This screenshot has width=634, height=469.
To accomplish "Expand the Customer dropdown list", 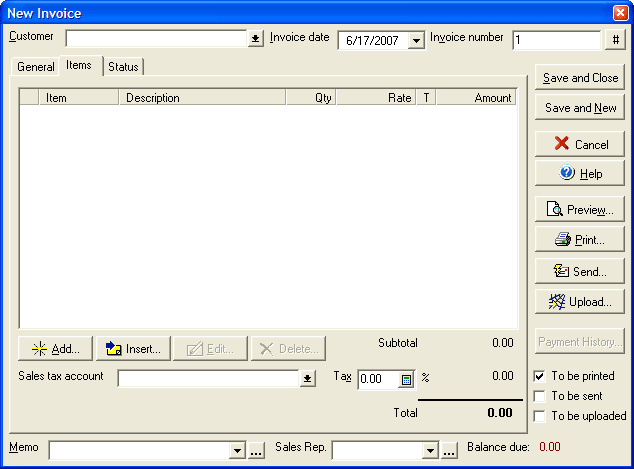I will click(256, 39).
